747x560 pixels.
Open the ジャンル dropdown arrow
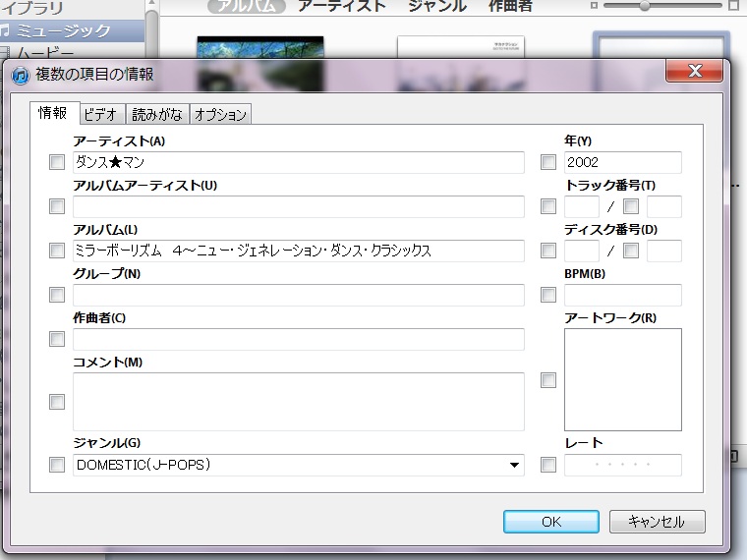pyautogui.click(x=514, y=465)
